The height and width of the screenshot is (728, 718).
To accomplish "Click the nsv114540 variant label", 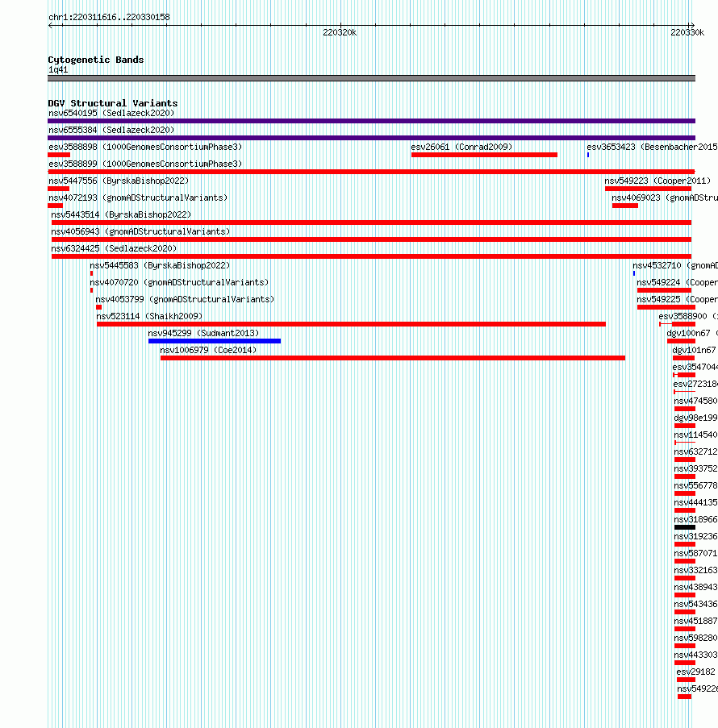I will coord(695,435).
